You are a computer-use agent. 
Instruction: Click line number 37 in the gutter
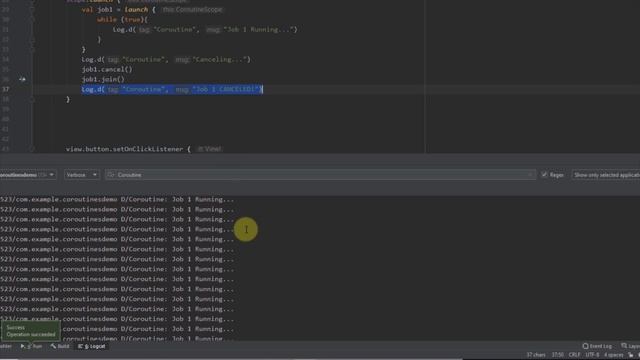(x=6, y=89)
